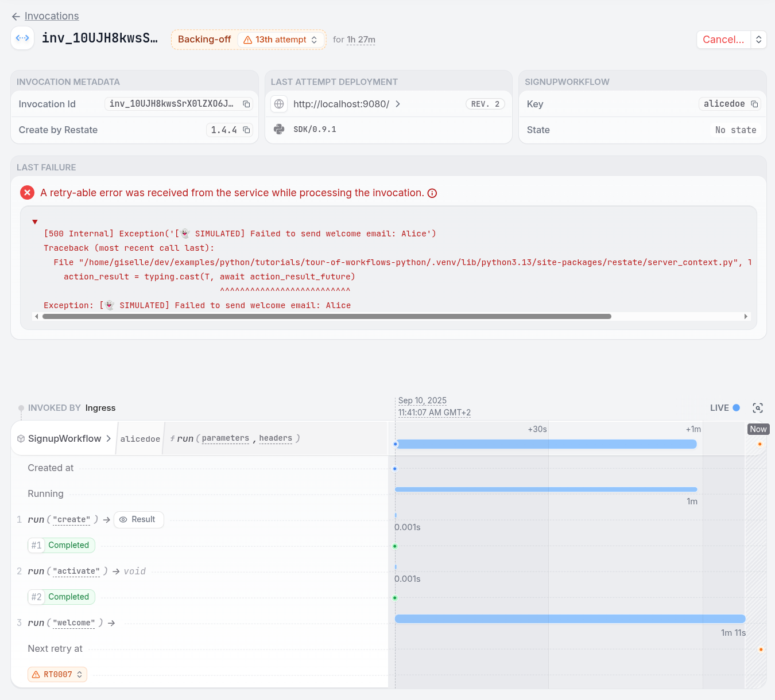Copy the Invocation Id value
The image size is (775, 700).
point(246,104)
